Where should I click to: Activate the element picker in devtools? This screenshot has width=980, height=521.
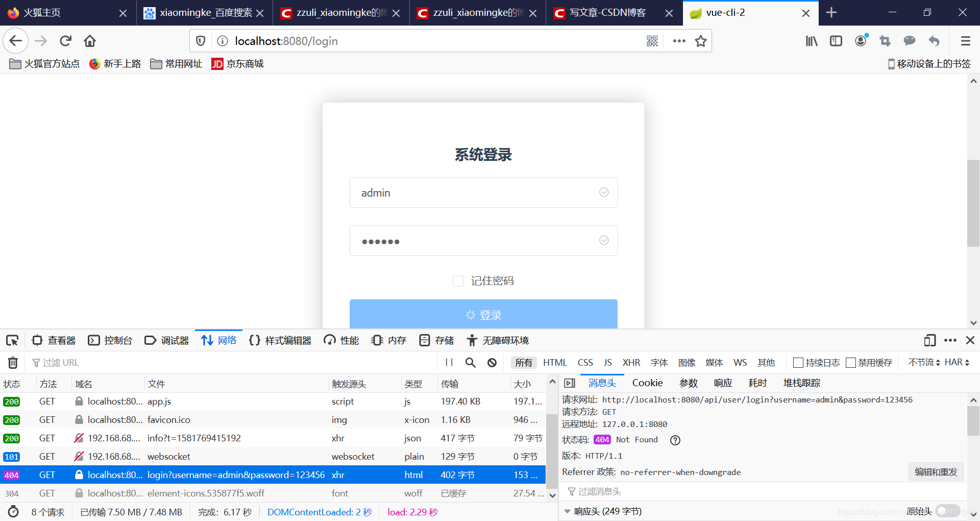12,340
